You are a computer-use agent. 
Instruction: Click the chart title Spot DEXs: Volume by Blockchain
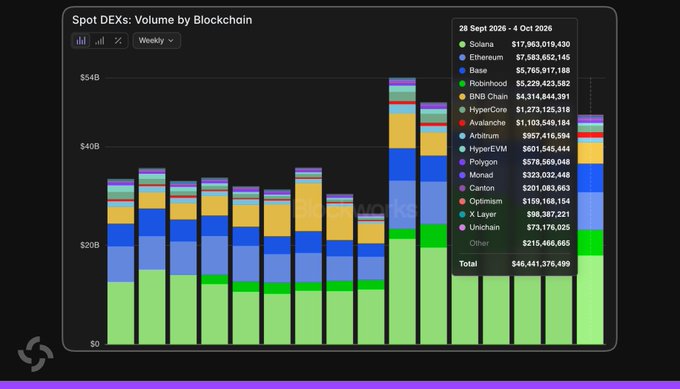[162, 20]
